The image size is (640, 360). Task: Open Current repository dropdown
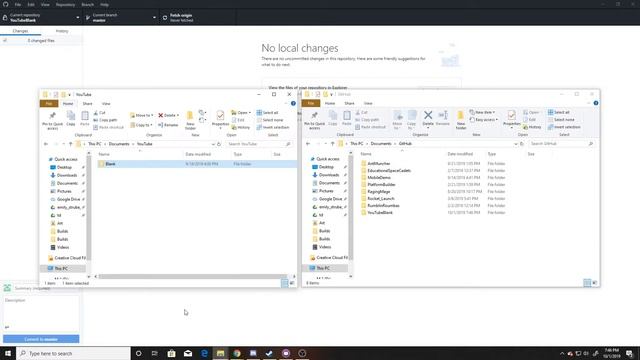(41, 18)
